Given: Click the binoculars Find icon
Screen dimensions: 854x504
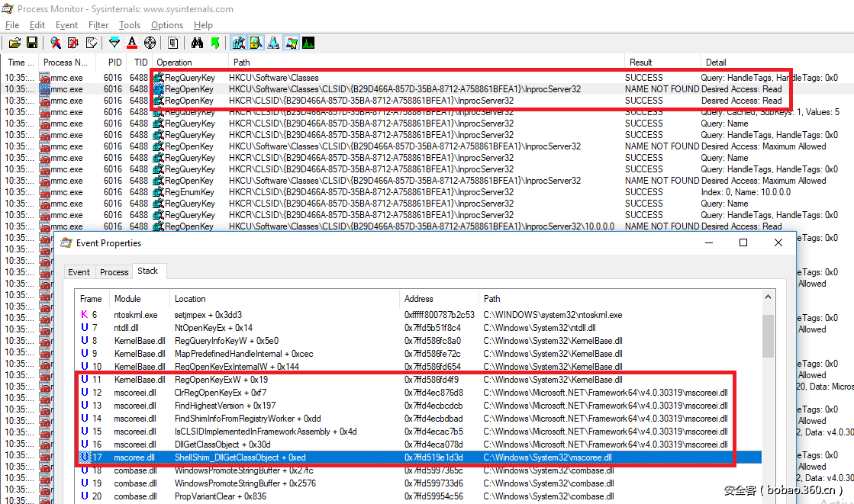Looking at the screenshot, I should [197, 43].
